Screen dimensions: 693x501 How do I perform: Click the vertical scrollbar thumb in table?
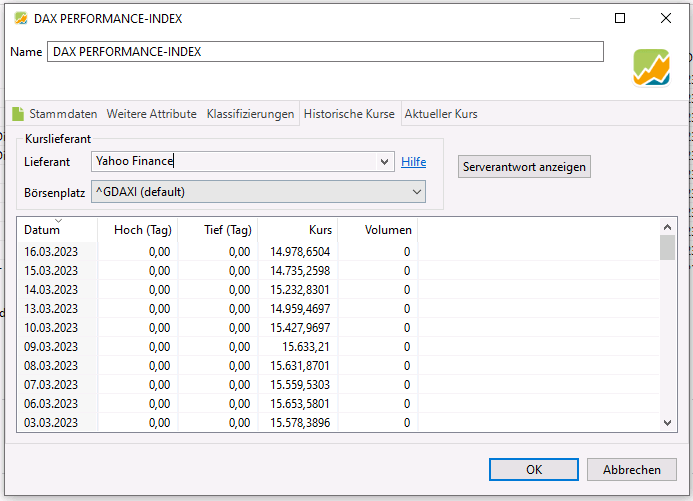667,248
